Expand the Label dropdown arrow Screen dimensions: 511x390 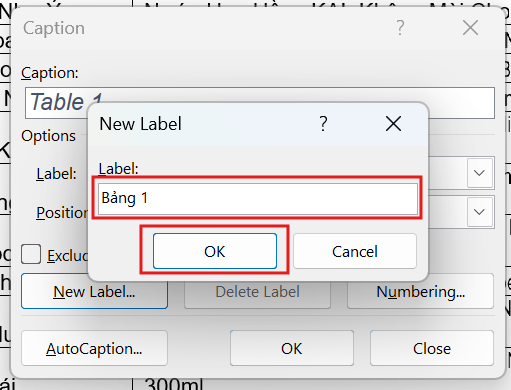479,173
